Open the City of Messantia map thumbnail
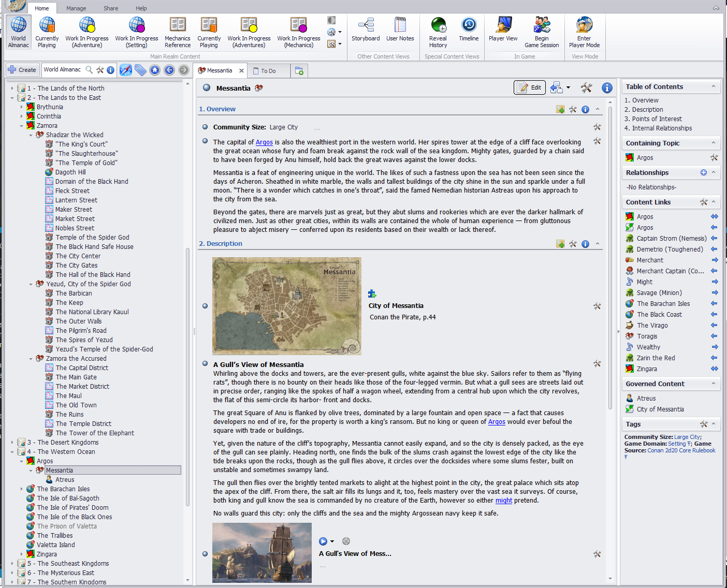Screen dimensions: 727x588 287,306
